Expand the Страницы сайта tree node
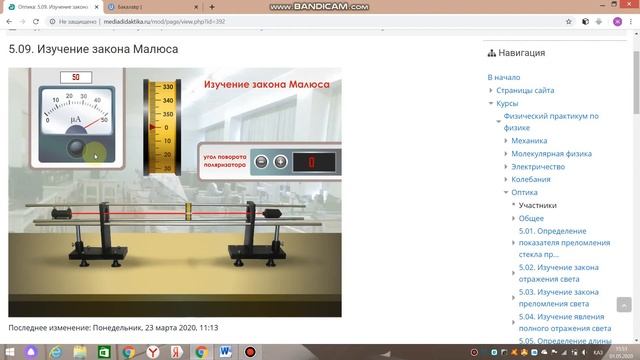640x360 pixels. [491, 90]
